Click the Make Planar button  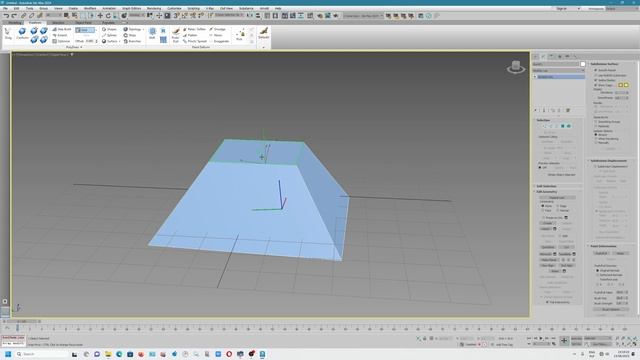549,260
